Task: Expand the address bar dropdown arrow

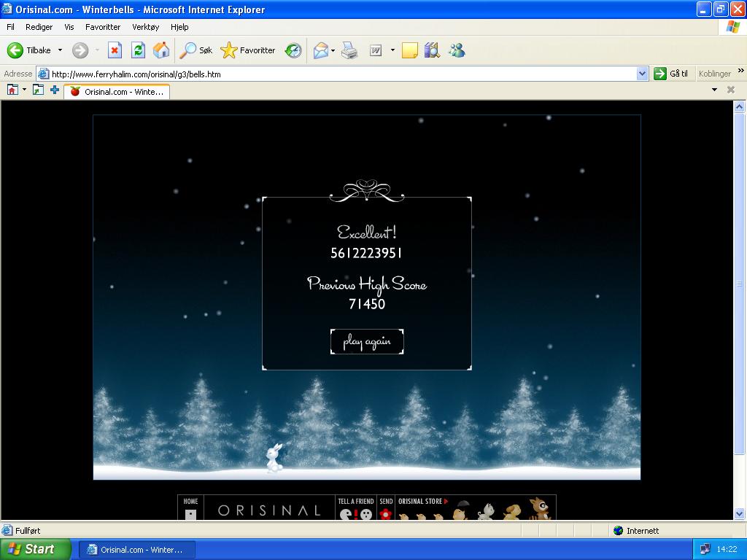Action: (642, 74)
